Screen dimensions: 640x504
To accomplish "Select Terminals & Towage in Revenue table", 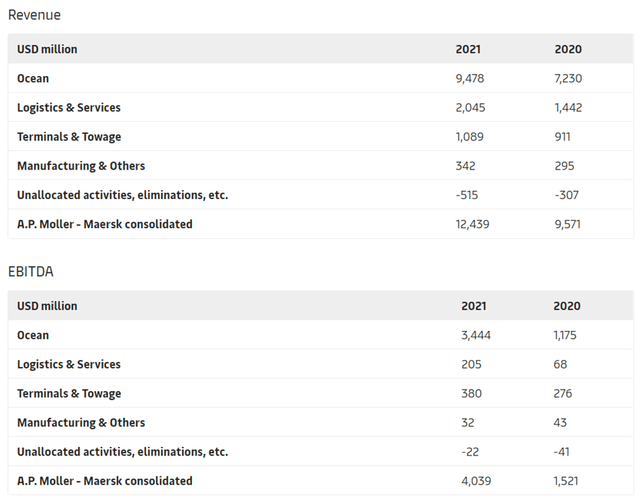I will (x=69, y=136).
